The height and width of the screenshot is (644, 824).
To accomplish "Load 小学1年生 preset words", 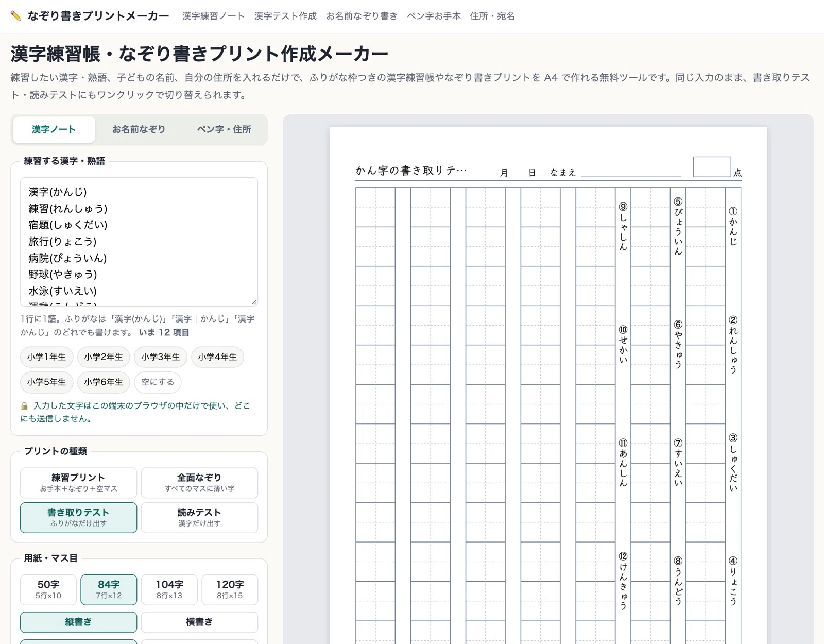I will pos(47,357).
